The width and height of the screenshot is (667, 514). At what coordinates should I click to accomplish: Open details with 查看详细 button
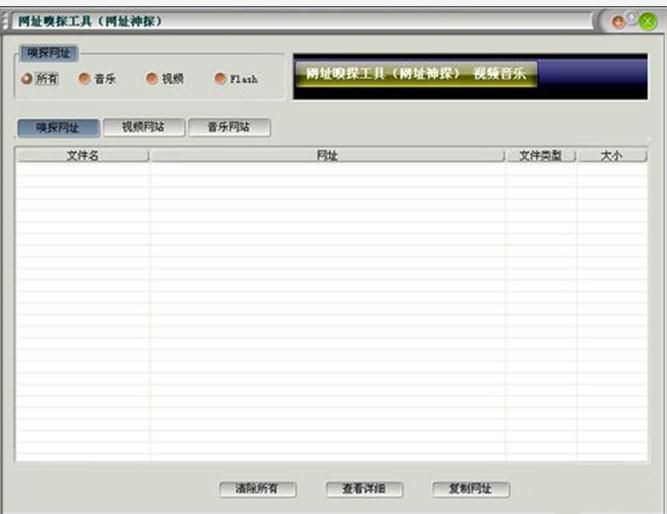click(364, 489)
